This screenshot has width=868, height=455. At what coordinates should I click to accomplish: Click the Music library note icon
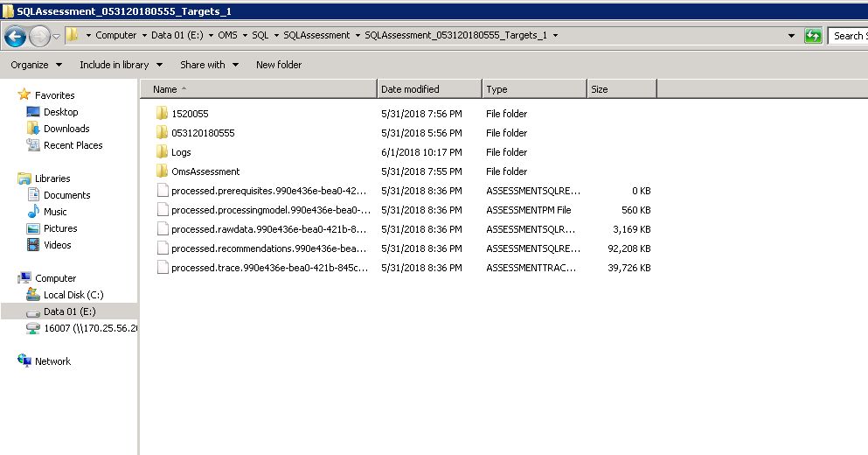33,211
